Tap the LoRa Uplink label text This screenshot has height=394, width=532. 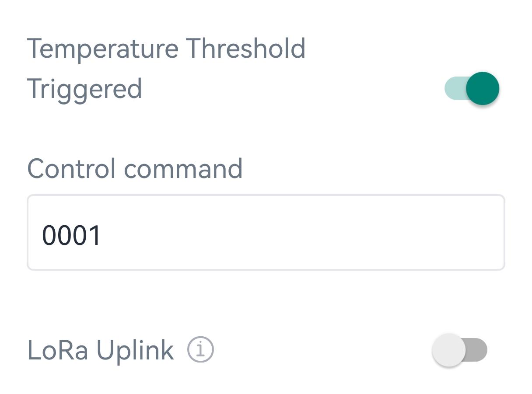coord(101,350)
